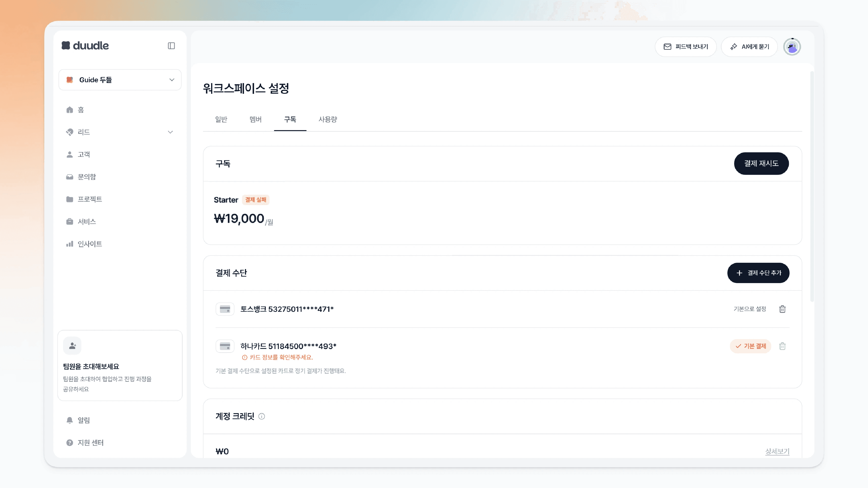Viewport: 868px width, 488px height.
Task: Click the person icon beside 고객
Action: tap(70, 155)
